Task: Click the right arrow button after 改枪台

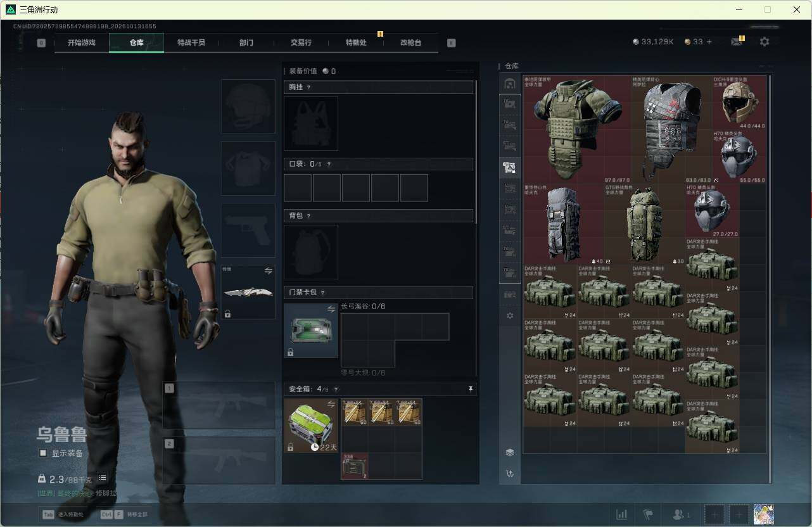Action: pos(451,43)
